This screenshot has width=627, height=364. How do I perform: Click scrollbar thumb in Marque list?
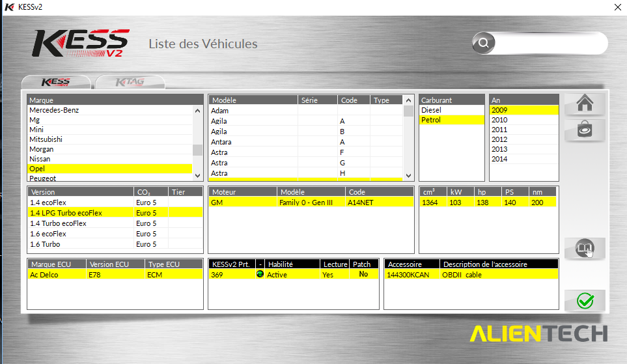click(197, 150)
